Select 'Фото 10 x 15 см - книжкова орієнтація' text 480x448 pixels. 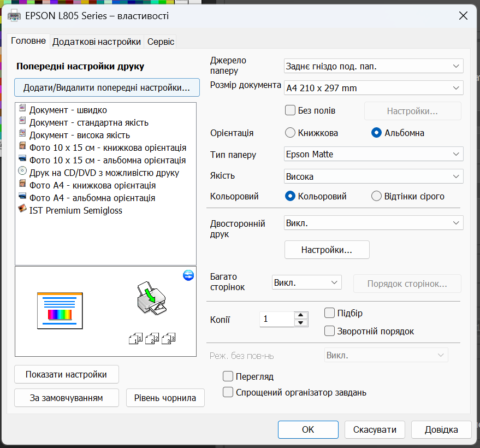tap(108, 148)
